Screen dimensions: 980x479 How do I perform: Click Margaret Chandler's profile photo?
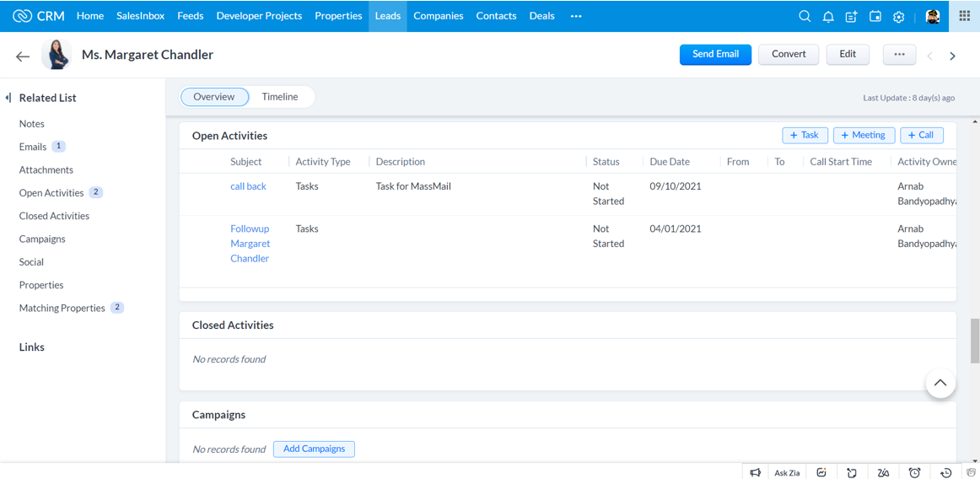click(57, 55)
